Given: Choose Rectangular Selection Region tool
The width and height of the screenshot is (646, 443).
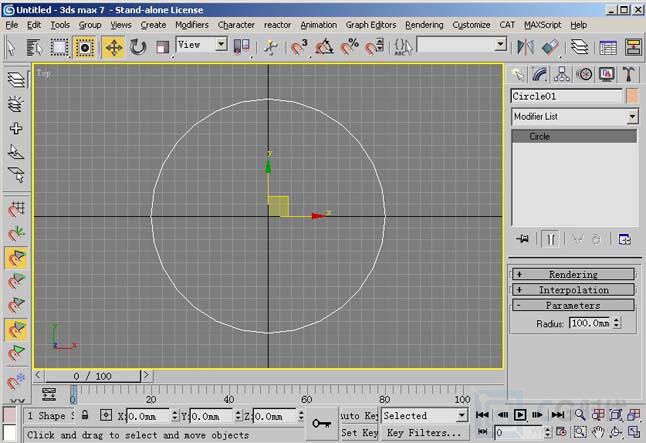Looking at the screenshot, I should [59, 47].
